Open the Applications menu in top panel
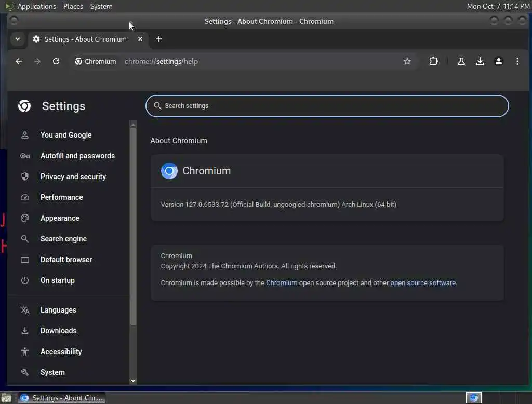532x404 pixels. 37,6
